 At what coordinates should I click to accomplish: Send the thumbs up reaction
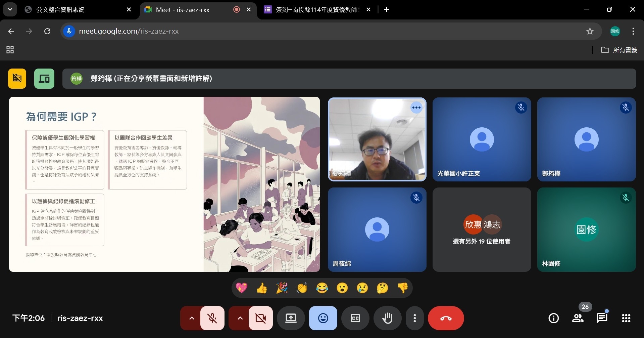coord(262,288)
